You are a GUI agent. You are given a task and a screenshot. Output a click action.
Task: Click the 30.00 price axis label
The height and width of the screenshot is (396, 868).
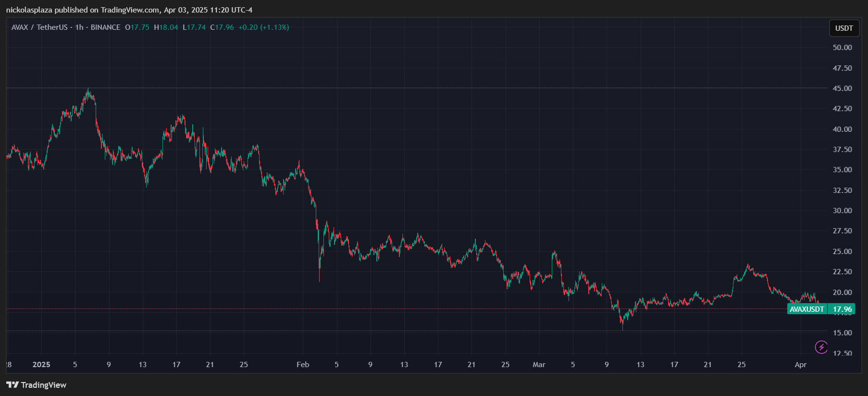click(x=842, y=211)
